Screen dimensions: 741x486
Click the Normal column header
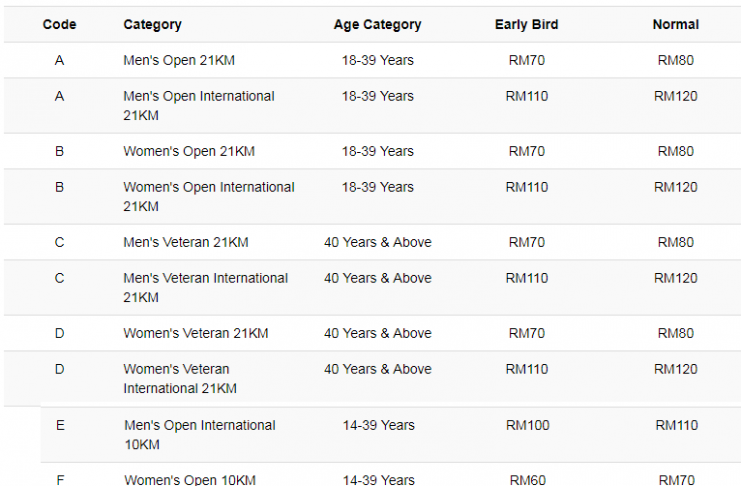[676, 25]
